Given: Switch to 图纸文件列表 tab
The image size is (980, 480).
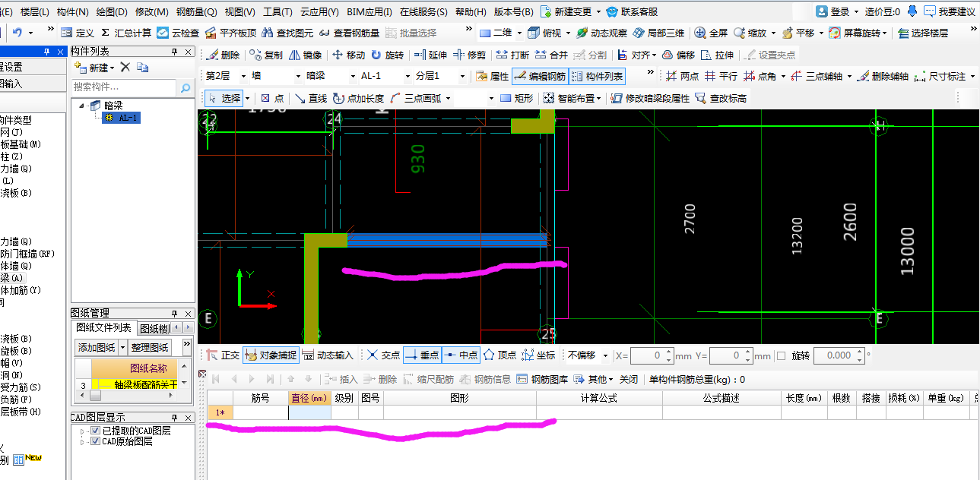Looking at the screenshot, I should pos(105,328).
